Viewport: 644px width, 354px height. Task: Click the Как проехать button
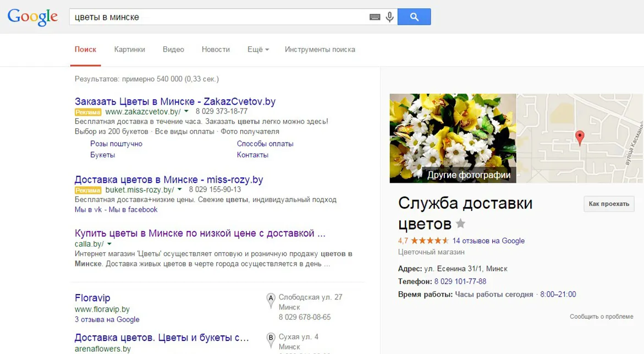click(609, 204)
